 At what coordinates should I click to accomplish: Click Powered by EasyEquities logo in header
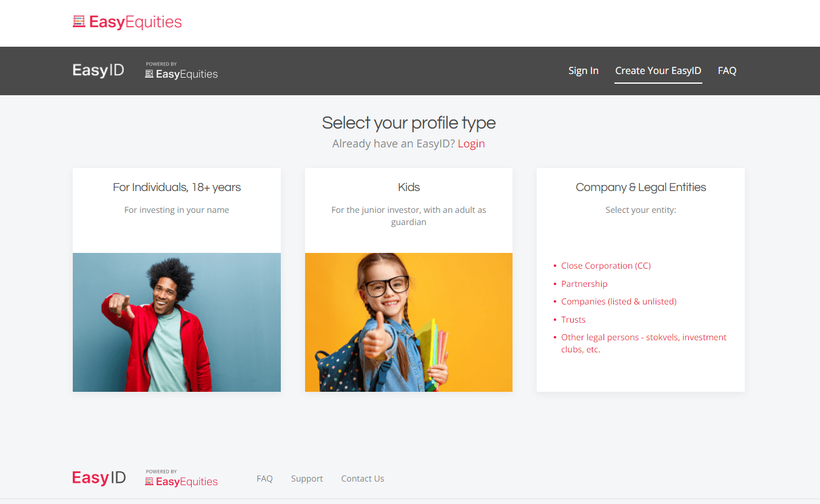coord(181,71)
